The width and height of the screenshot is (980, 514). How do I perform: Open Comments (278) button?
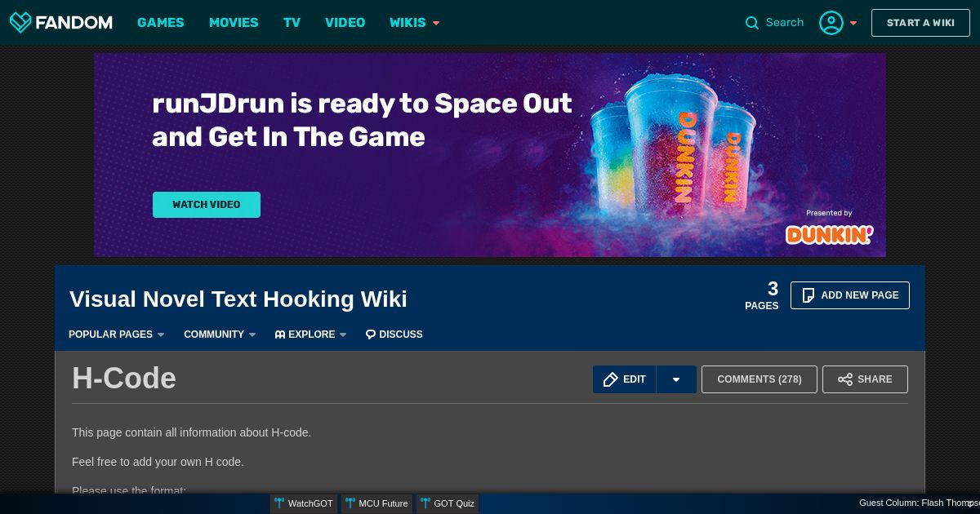(x=759, y=379)
